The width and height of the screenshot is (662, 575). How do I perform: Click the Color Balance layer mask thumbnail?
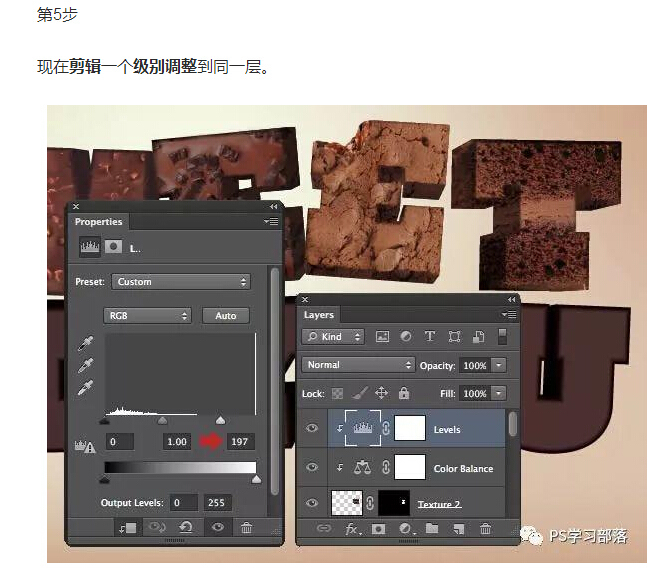(x=410, y=467)
